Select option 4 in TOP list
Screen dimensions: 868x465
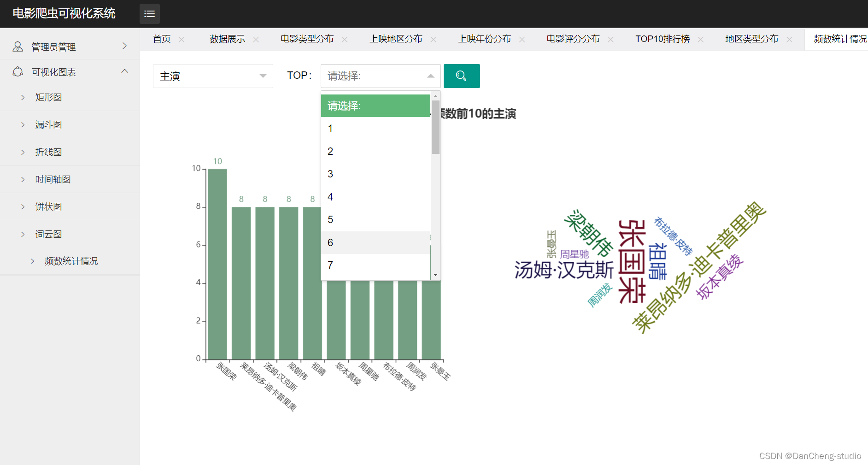tap(375, 197)
